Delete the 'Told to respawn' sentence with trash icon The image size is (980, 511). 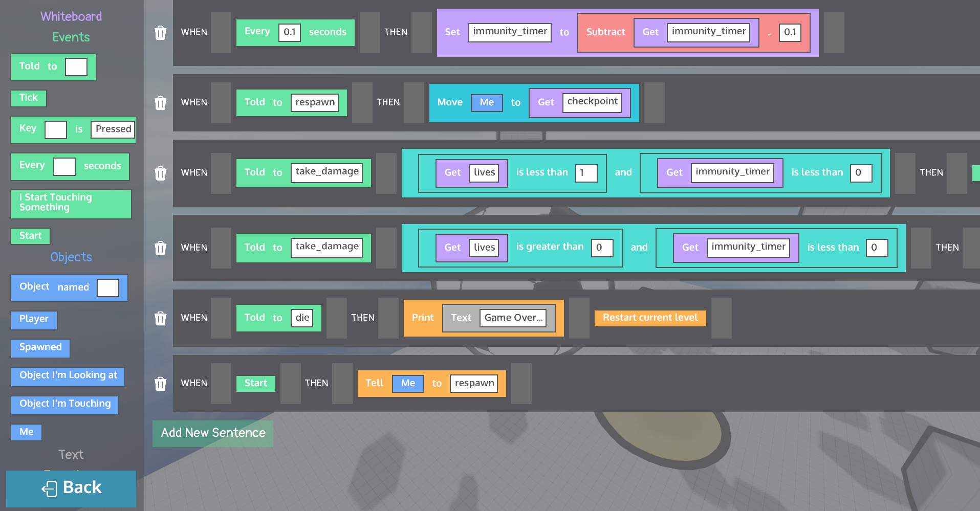click(160, 103)
